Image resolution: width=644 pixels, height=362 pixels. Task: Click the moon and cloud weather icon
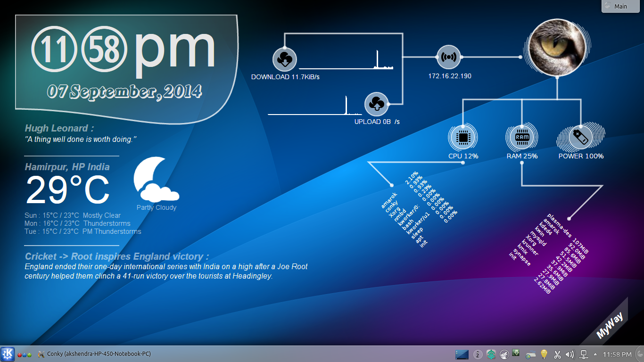(x=156, y=180)
